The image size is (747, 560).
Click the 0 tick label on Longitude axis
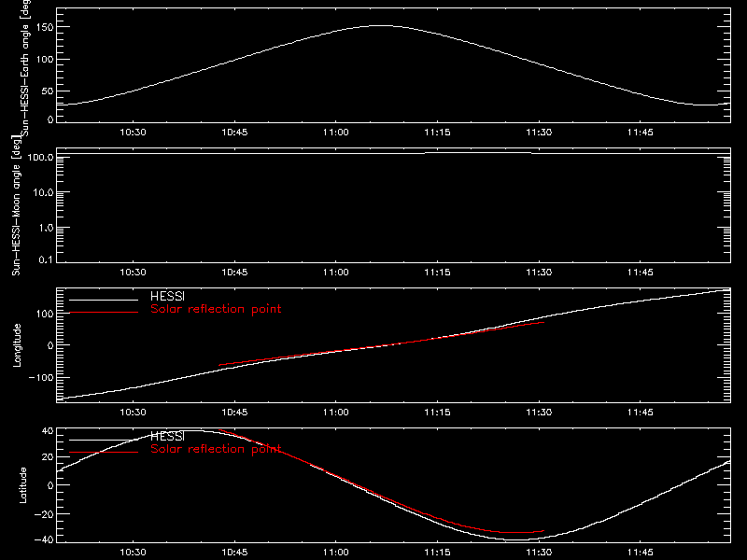50,345
